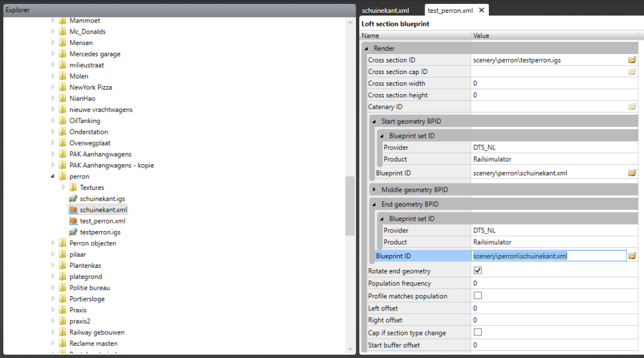Tick Cap if section type change checkbox
Image resolution: width=644 pixels, height=358 pixels.
point(478,332)
